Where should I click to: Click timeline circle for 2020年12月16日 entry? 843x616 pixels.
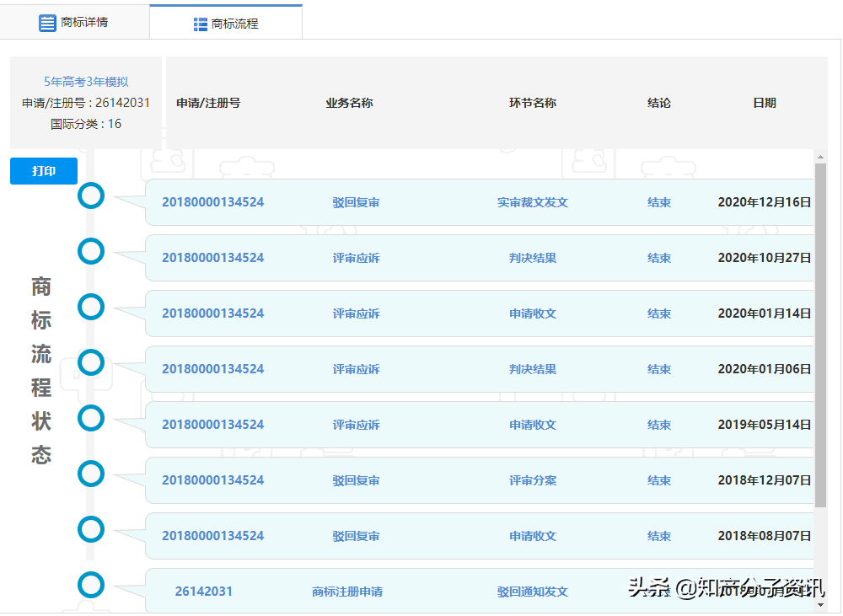[91, 196]
